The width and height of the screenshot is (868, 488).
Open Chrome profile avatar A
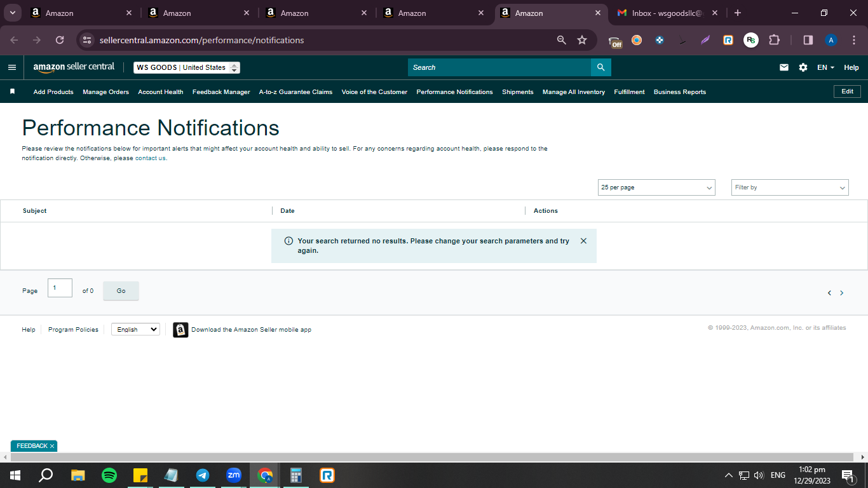point(831,40)
